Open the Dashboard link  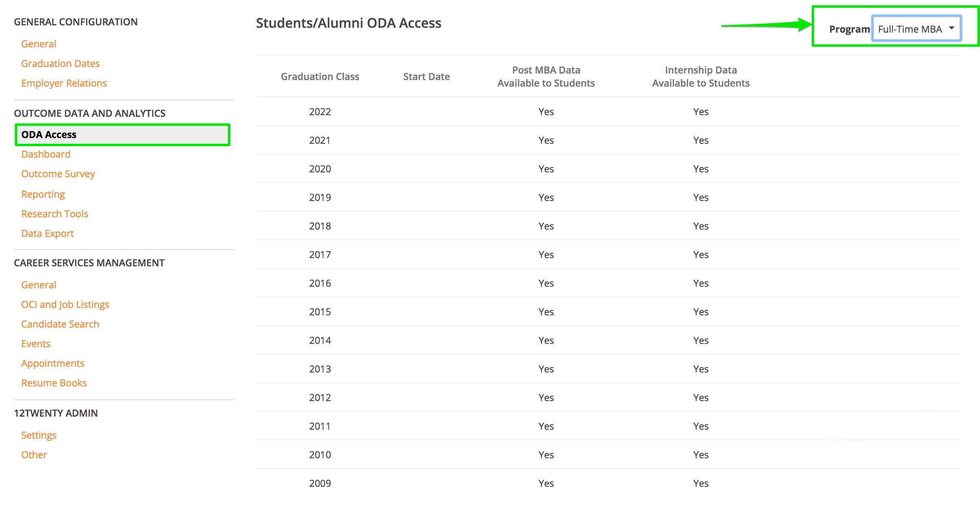pos(46,154)
